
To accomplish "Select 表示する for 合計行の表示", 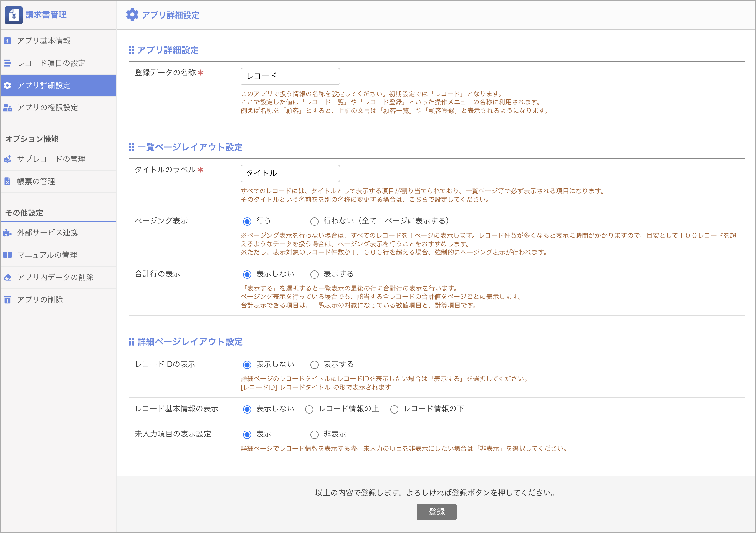I will [315, 274].
